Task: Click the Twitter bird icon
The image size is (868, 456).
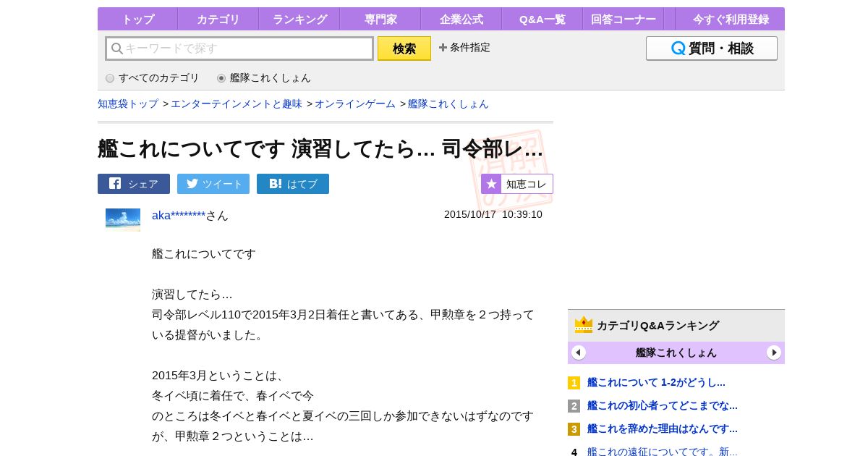Action: pyautogui.click(x=192, y=184)
